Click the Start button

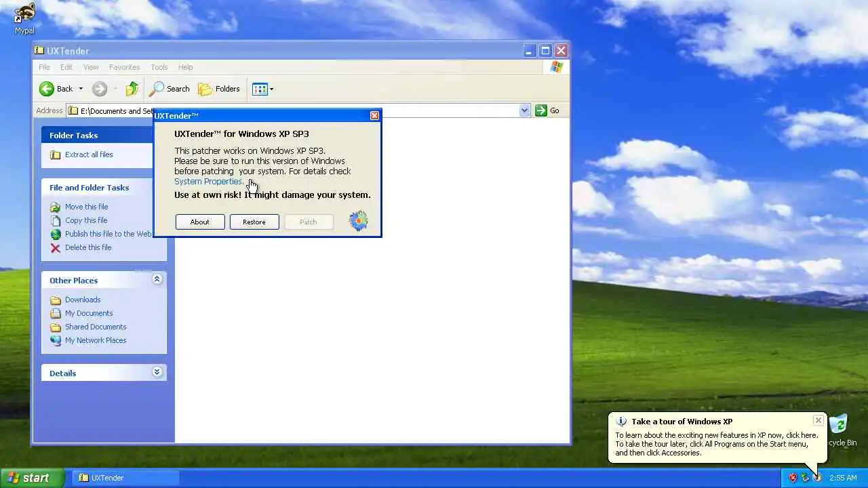(x=32, y=478)
